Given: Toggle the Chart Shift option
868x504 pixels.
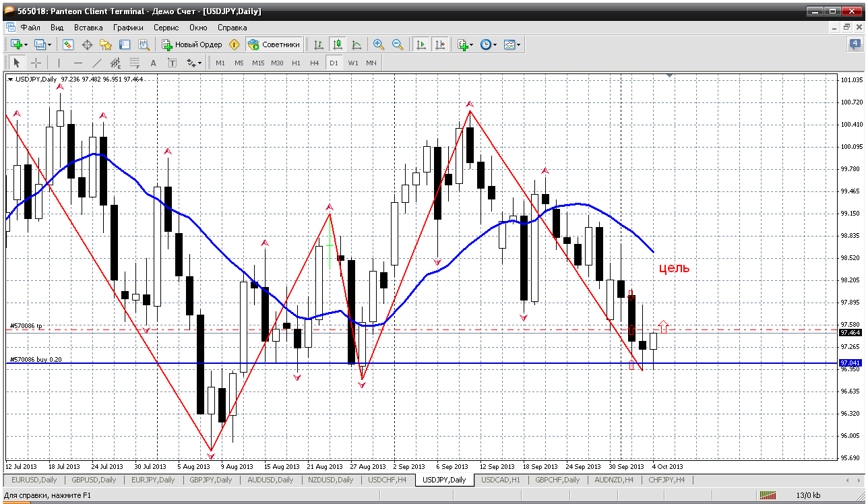Looking at the screenshot, I should (x=440, y=44).
